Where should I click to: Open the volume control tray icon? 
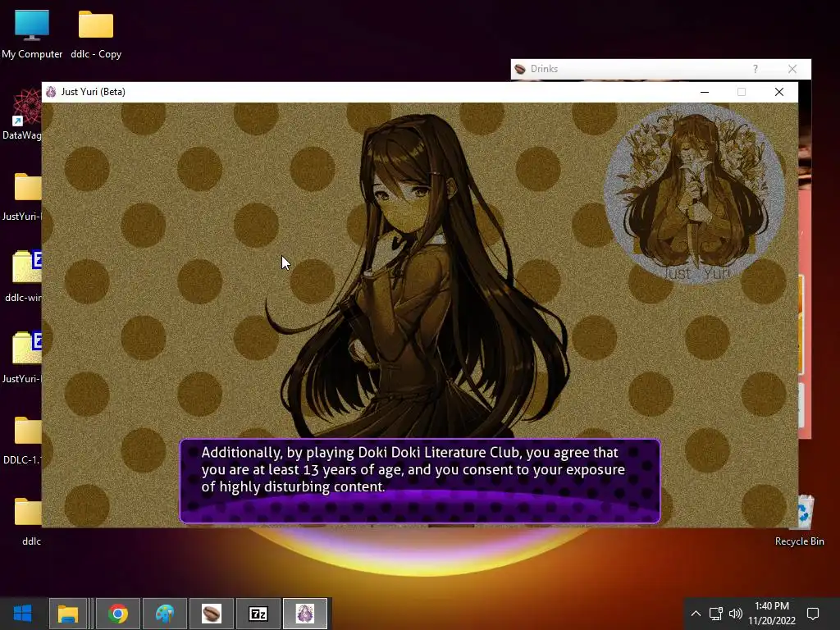pos(736,614)
